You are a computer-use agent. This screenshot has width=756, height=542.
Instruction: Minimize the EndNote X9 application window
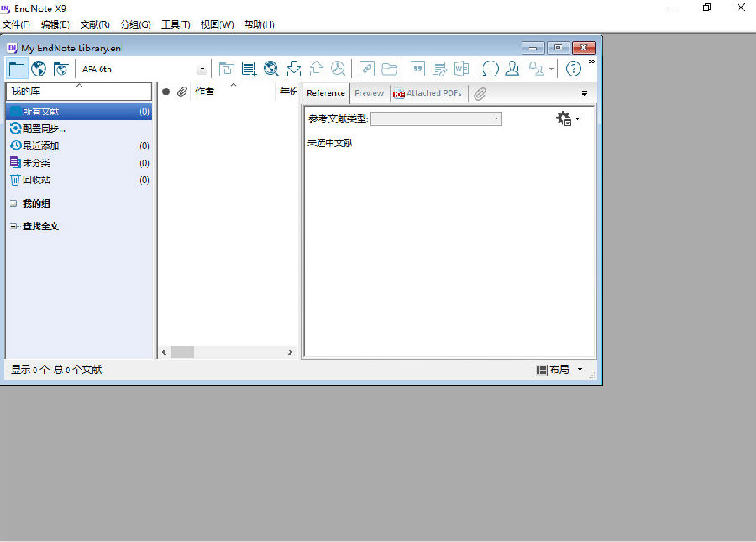click(x=674, y=8)
